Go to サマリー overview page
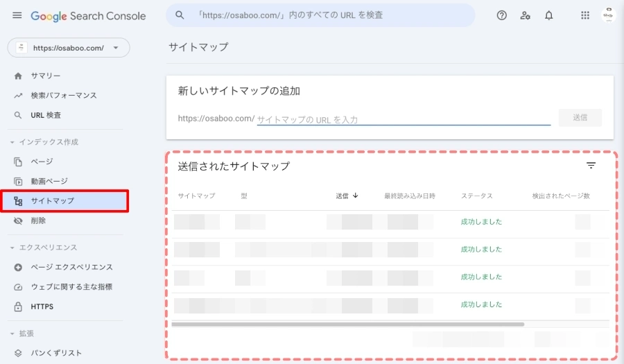 (x=45, y=76)
